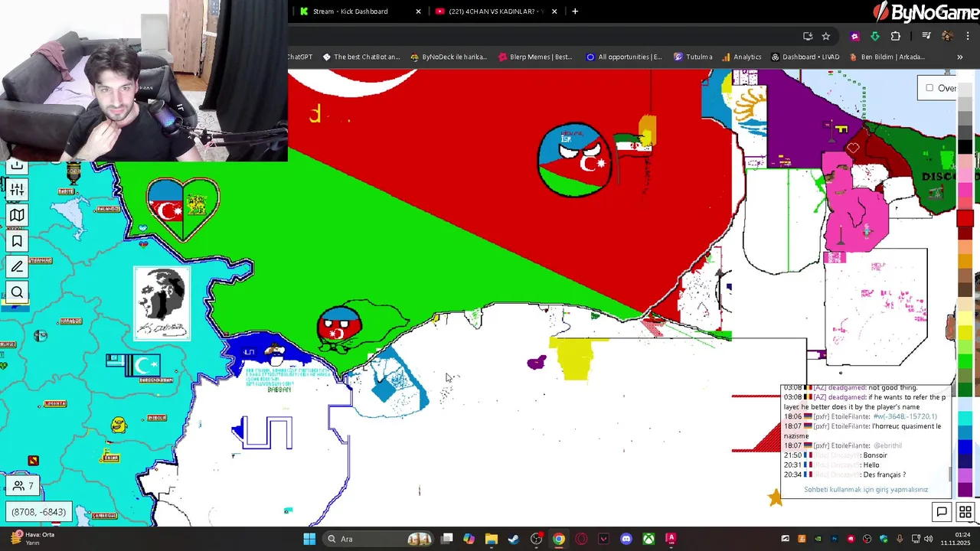
Task: Toggle the chat panel speech bubble icon
Action: tap(942, 512)
